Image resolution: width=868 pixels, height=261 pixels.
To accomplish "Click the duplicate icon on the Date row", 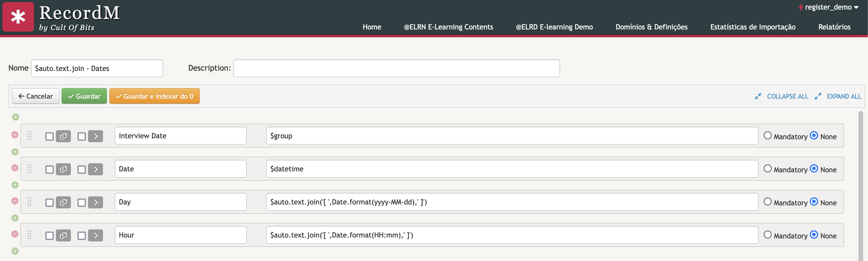I will 63,169.
